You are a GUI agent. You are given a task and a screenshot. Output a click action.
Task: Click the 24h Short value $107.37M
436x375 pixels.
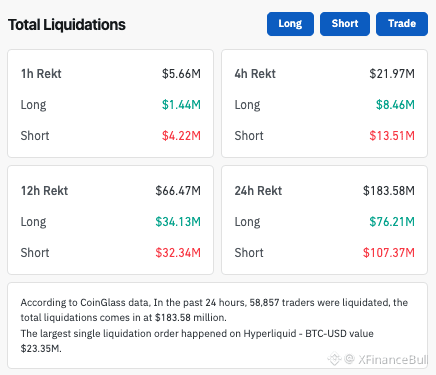tap(389, 253)
